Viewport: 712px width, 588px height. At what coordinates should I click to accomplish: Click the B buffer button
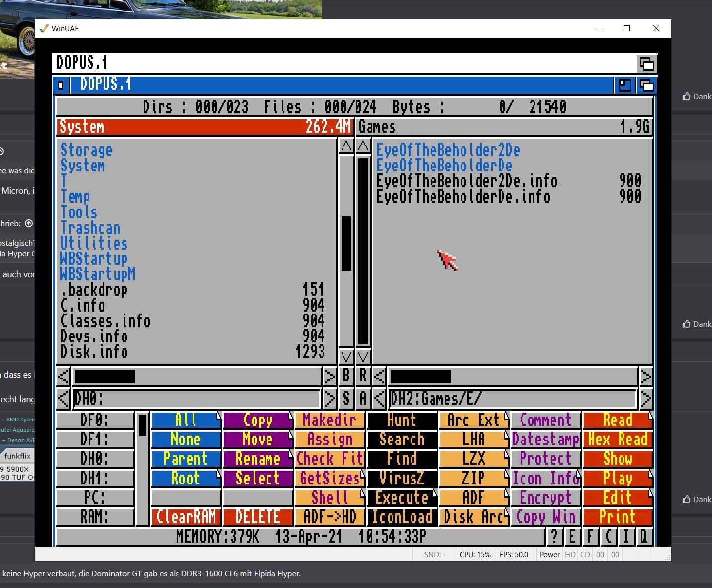pos(346,376)
